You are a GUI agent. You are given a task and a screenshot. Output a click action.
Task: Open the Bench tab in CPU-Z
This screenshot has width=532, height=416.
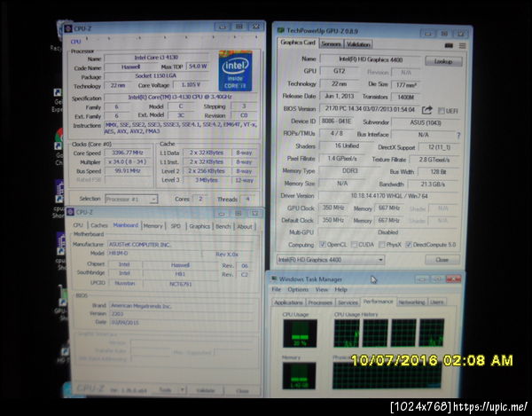(223, 226)
